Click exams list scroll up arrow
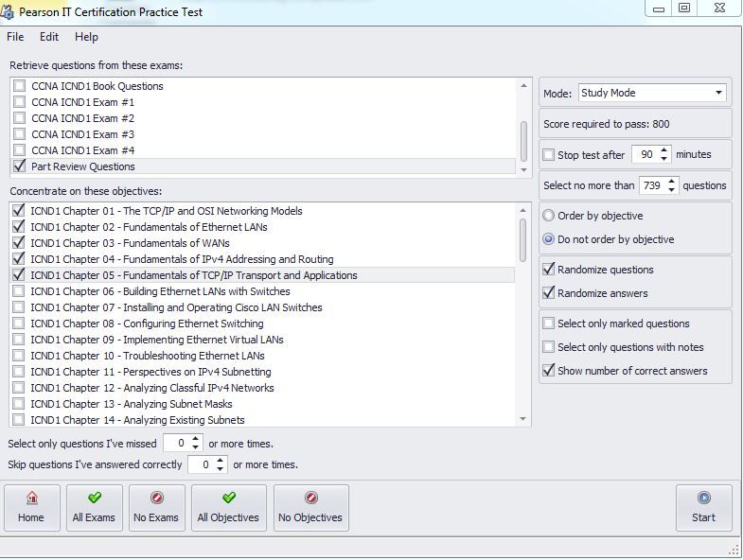The image size is (743, 560). [523, 86]
